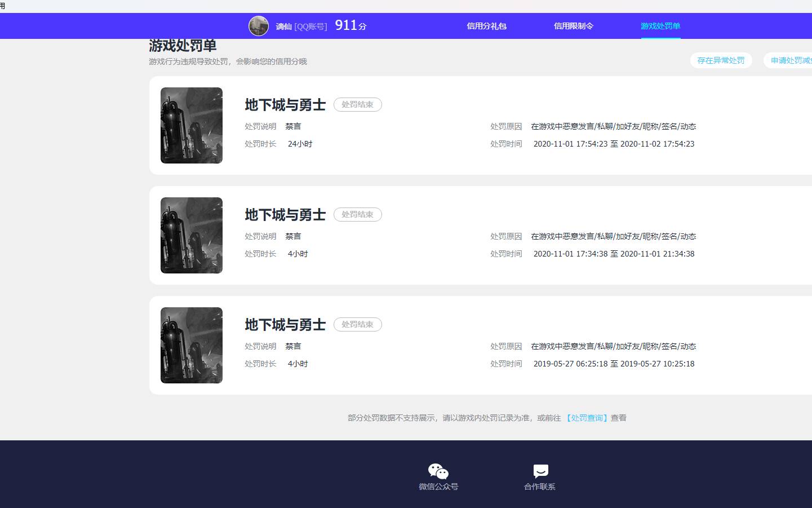Click the penalty reason of the 2019-05-27 penalty
This screenshot has width=812, height=508.
pyautogui.click(x=614, y=346)
